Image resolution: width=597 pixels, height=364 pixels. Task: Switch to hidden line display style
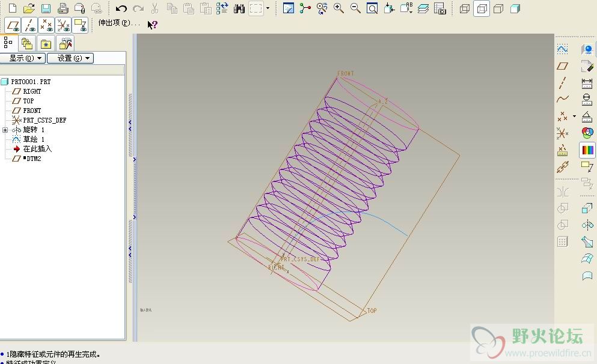click(482, 9)
